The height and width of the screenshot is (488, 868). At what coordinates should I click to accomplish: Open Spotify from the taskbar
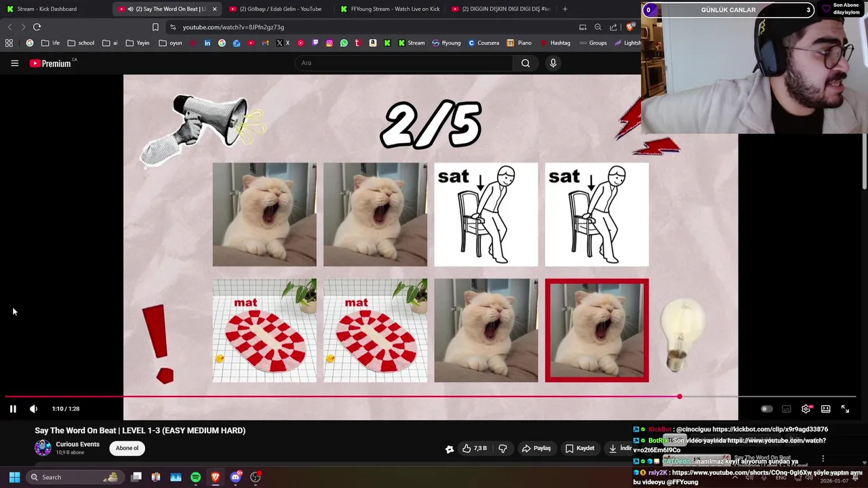tap(195, 477)
